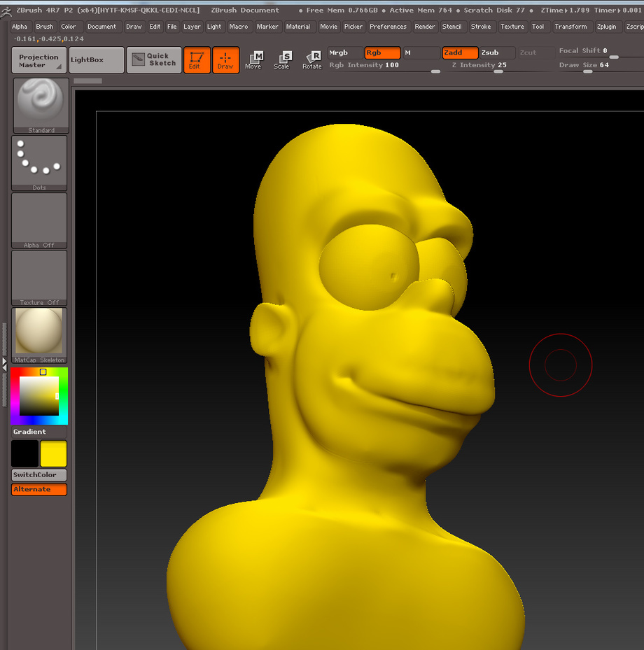Select the Scale tool icon
Screen dimensions: 644x650
[x=282, y=60]
